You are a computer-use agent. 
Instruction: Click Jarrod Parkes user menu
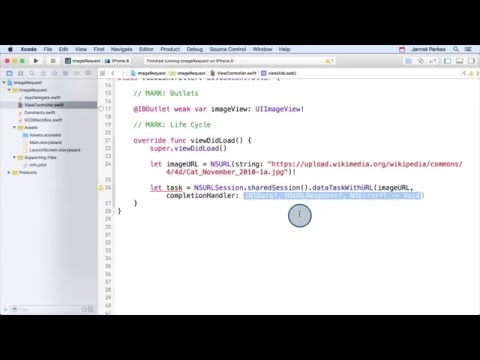pyautogui.click(x=428, y=49)
